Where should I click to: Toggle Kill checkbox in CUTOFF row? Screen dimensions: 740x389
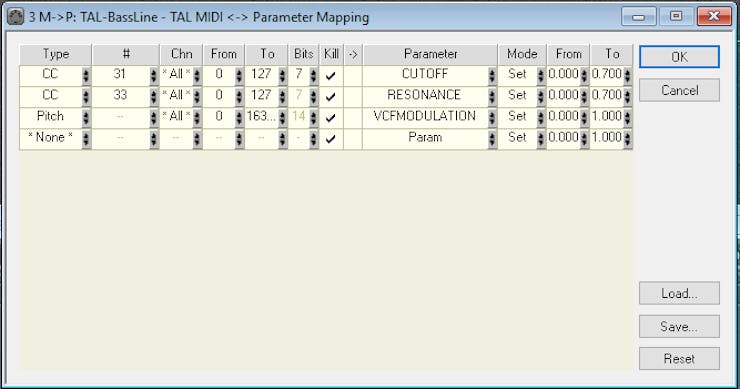click(331, 75)
